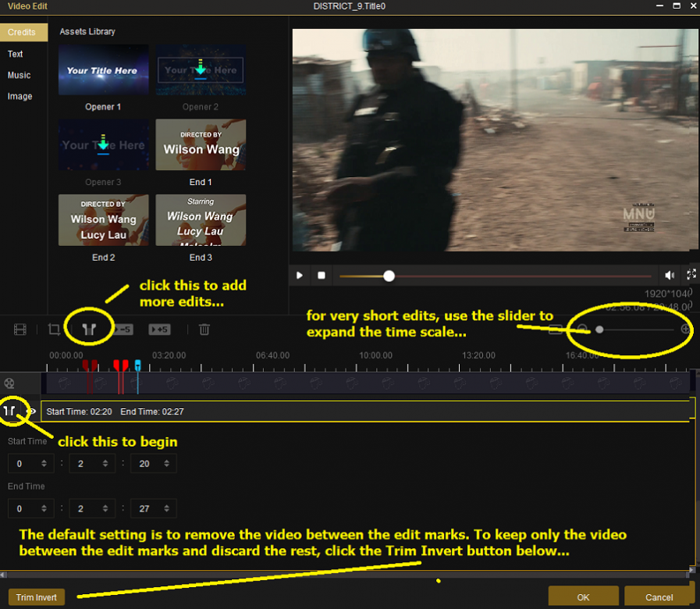Click the Start Time hours field

30,463
